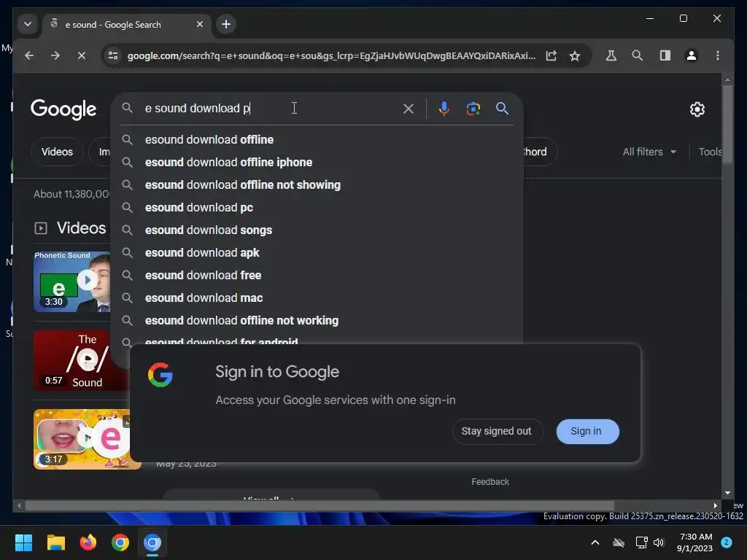Close the 'e sound - Google Search' tab
Screen dimensions: 747x560
[x=200, y=24]
